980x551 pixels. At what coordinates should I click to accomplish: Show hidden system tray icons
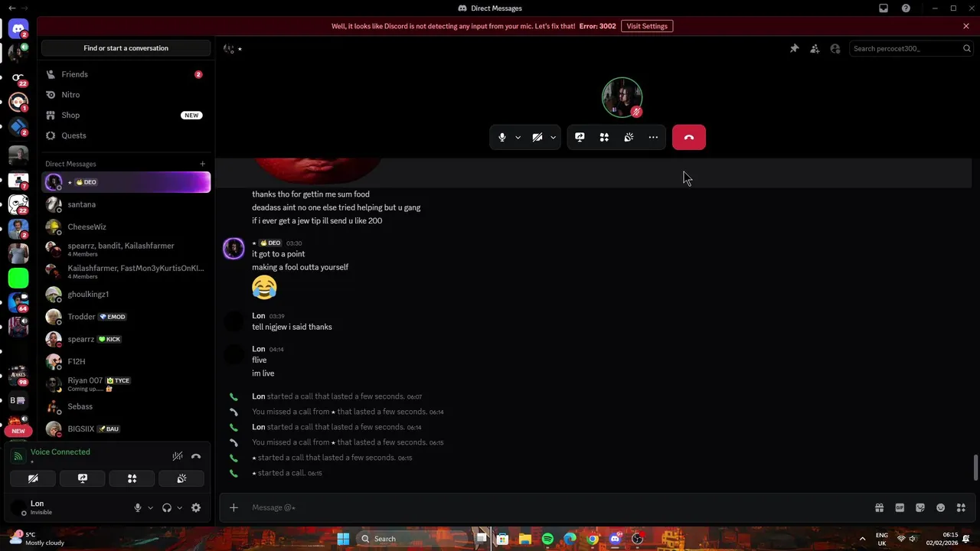(x=862, y=539)
